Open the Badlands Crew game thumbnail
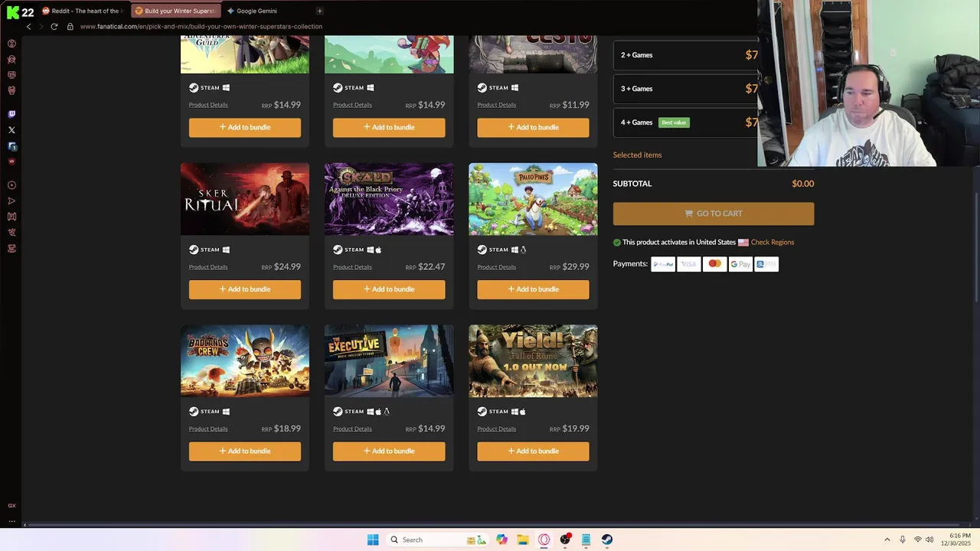This screenshot has height=551, width=980. tap(245, 361)
